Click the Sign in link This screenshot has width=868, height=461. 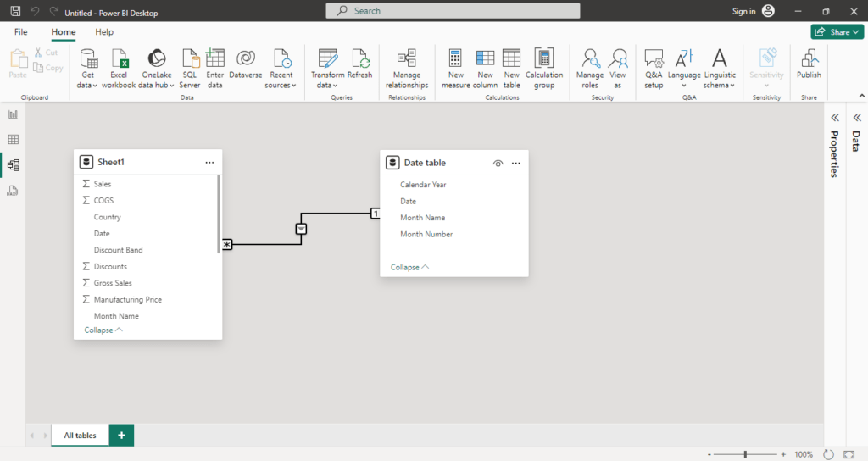click(743, 12)
